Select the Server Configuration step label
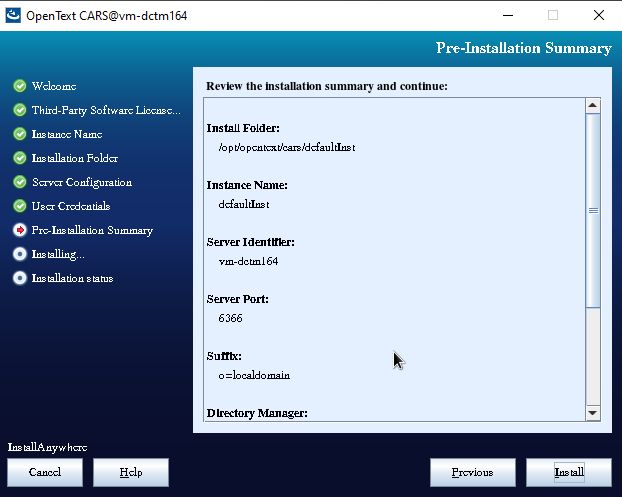Viewport: 622px width, 497px height. coord(81,182)
